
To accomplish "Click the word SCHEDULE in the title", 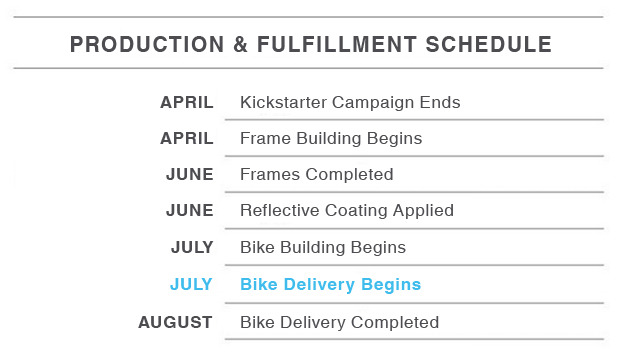I will click(x=489, y=44).
